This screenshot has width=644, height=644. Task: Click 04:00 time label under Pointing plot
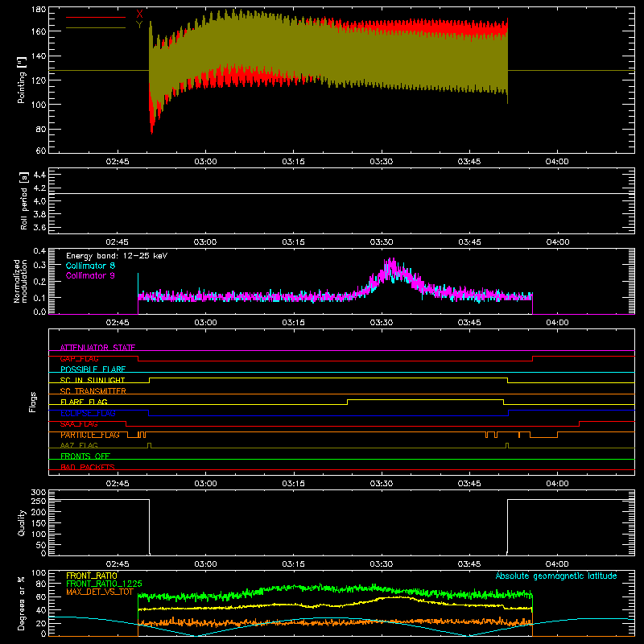[x=557, y=162]
